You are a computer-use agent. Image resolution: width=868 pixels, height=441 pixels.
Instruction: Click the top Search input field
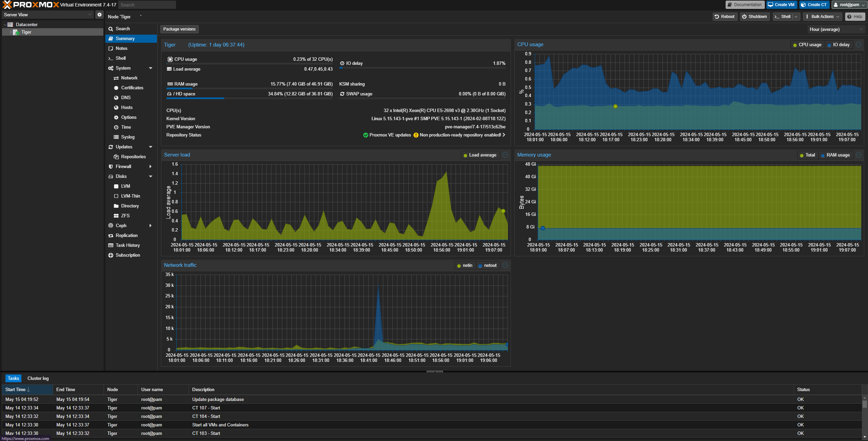pyautogui.click(x=147, y=5)
